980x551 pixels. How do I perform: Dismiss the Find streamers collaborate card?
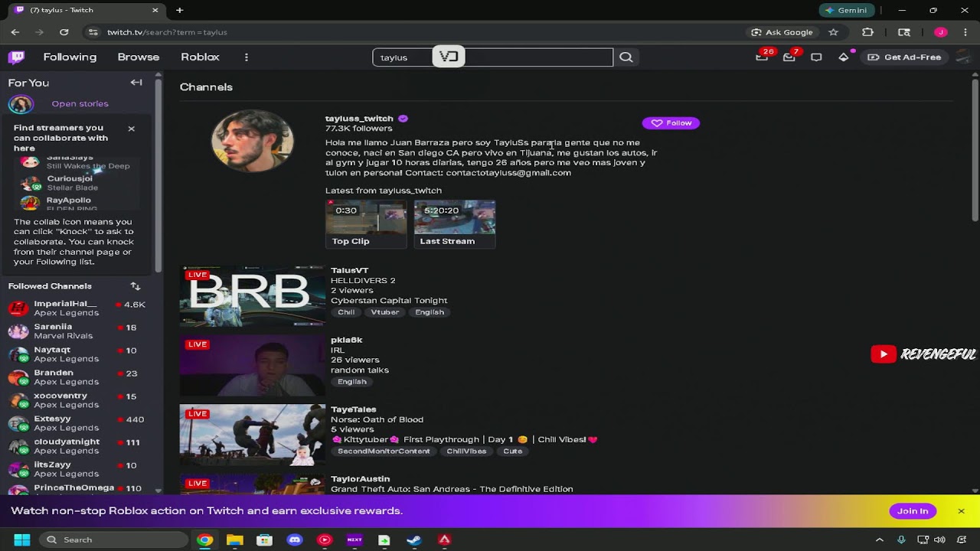tap(131, 129)
